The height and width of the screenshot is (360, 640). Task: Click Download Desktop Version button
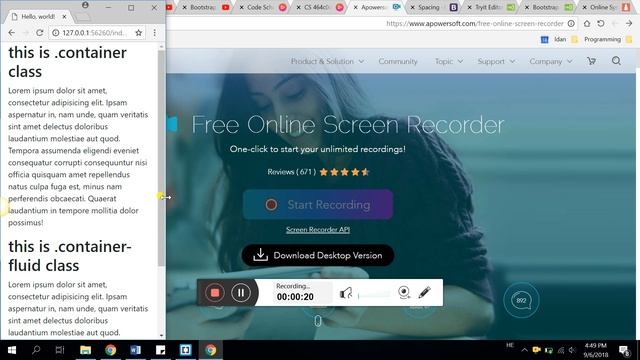pyautogui.click(x=318, y=256)
